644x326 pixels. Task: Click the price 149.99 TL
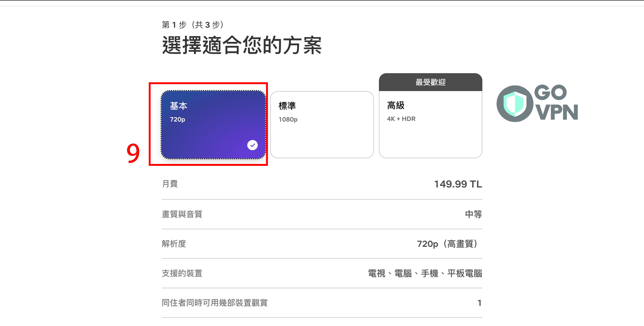pos(458,184)
